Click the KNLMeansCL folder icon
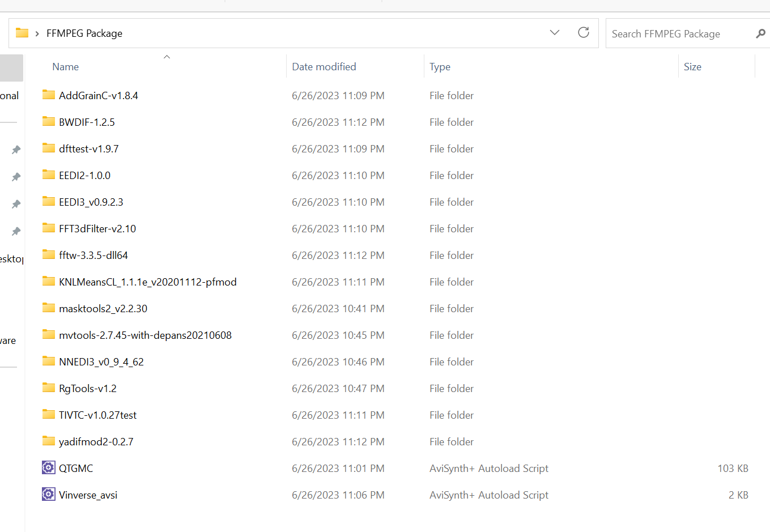 49,281
